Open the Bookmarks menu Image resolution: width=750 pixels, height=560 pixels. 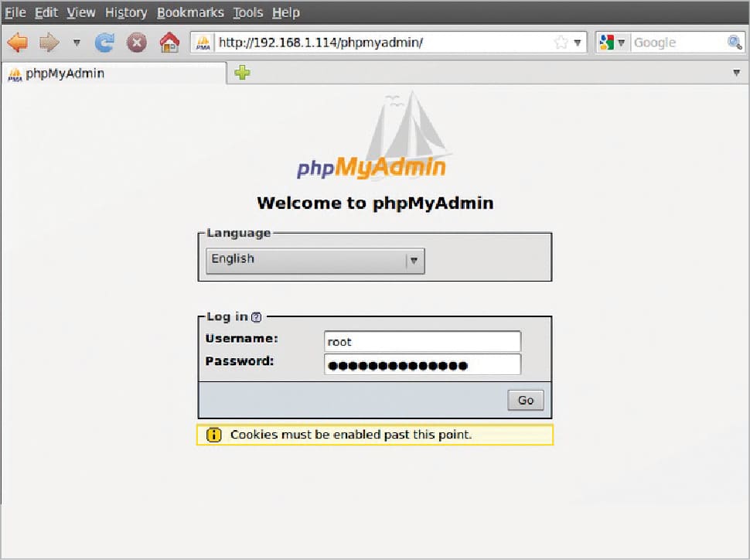(x=190, y=12)
